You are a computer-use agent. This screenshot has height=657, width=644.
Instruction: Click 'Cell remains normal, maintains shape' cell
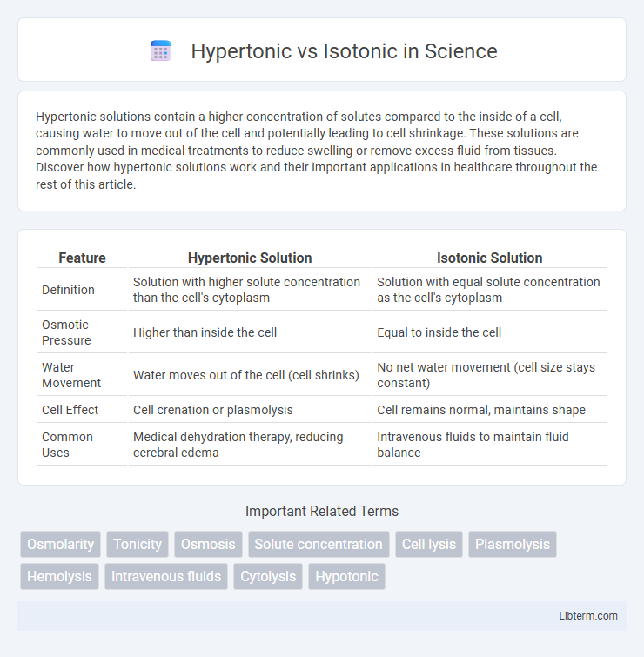(489, 410)
